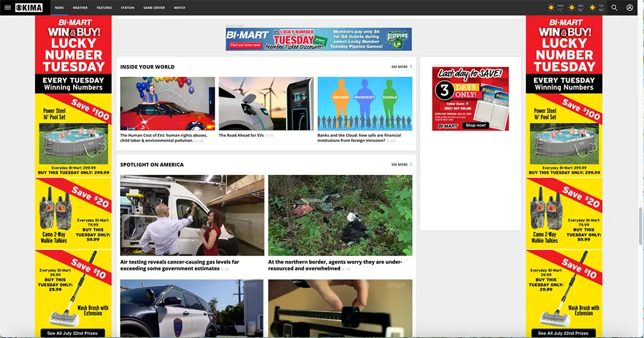Image resolution: width=644 pixels, height=338 pixels.
Task: Click the INSIDE YOUR WORLD section heading
Action: click(x=147, y=67)
